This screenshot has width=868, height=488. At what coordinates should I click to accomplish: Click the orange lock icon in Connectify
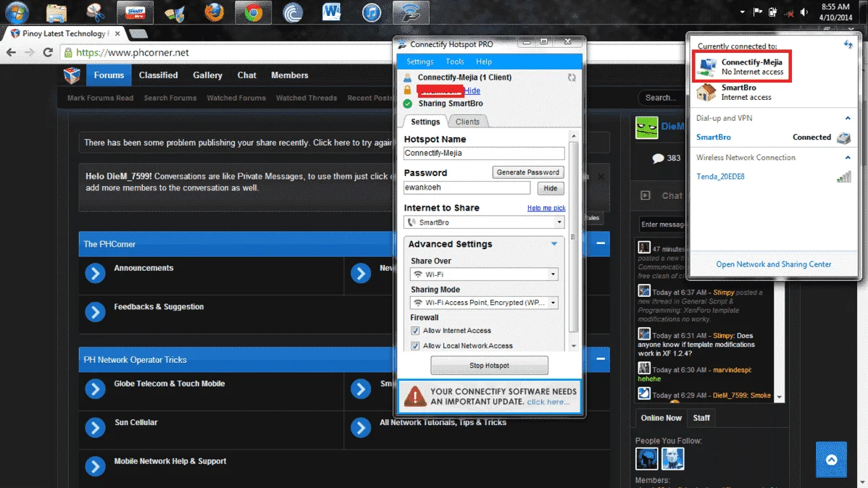point(407,91)
